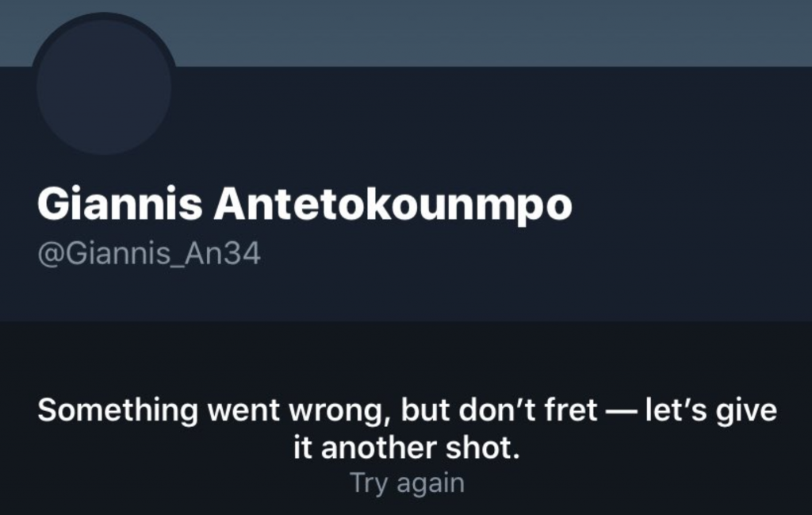Image resolution: width=812 pixels, height=515 pixels.
Task: Click the word "Antetokounmpo" in the name
Action: point(394,206)
